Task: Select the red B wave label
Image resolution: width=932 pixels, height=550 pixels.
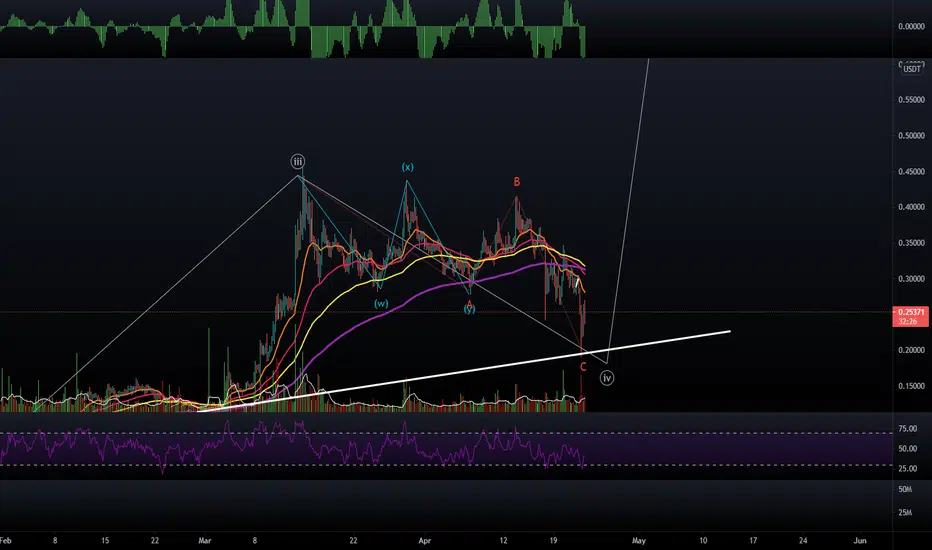Action: (517, 181)
